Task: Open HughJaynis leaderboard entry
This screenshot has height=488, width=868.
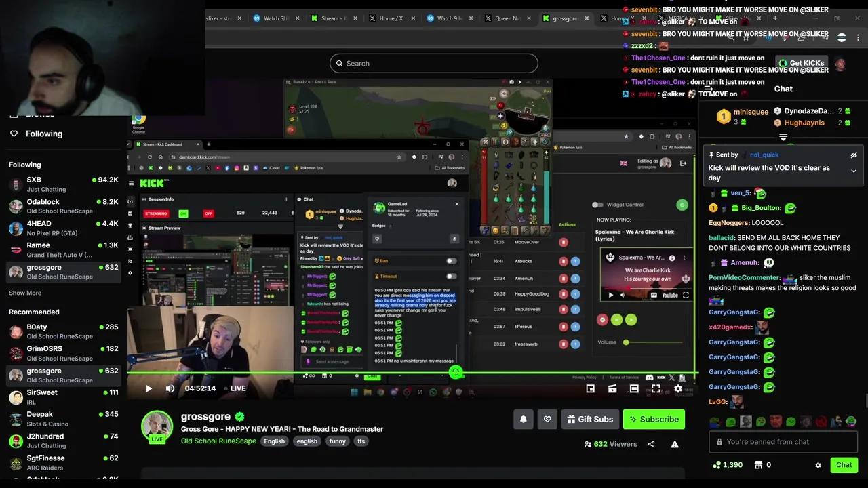Action: (804, 123)
